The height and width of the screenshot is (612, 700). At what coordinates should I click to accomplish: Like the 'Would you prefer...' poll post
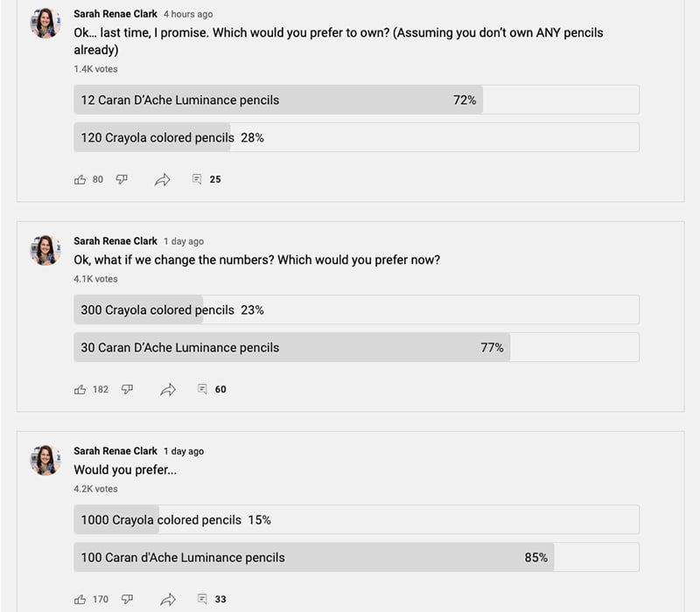coord(80,600)
